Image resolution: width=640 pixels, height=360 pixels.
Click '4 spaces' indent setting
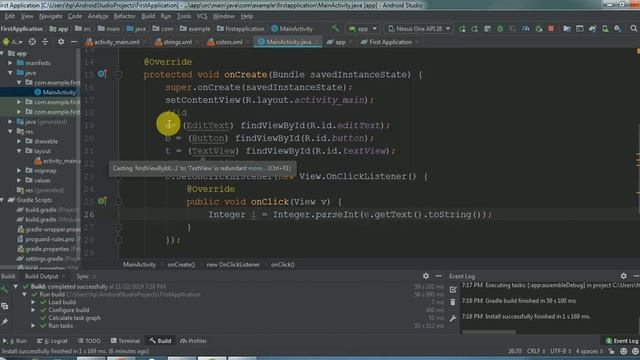click(x=589, y=351)
